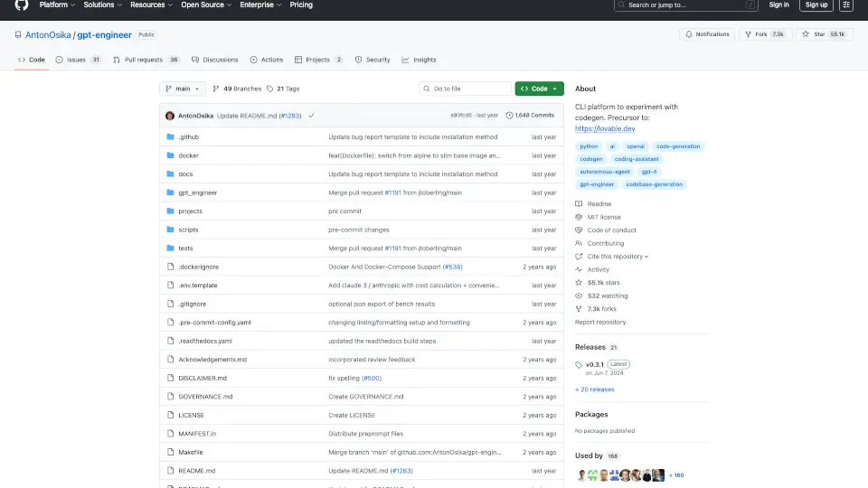Image resolution: width=868 pixels, height=488 pixels.
Task: Click the Fork repository button
Action: coord(767,34)
